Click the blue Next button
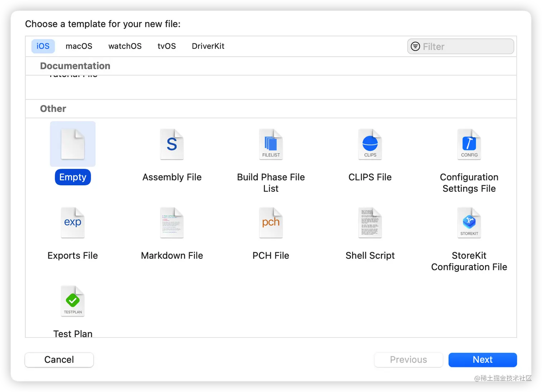This screenshot has height=392, width=542. [x=482, y=360]
